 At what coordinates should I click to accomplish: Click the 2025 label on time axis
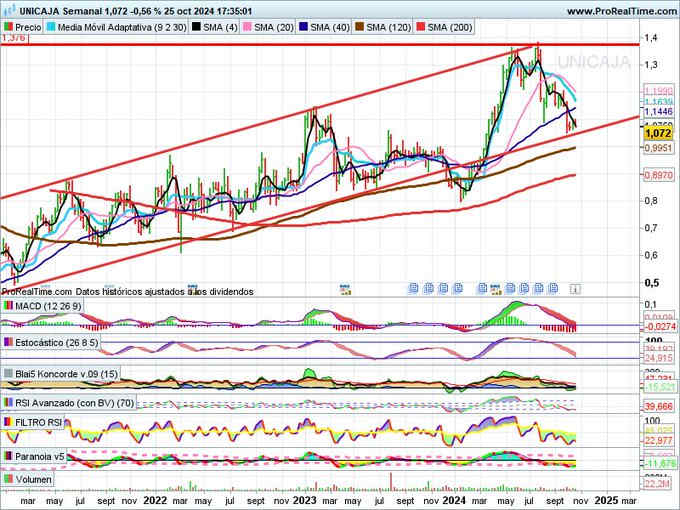606,500
